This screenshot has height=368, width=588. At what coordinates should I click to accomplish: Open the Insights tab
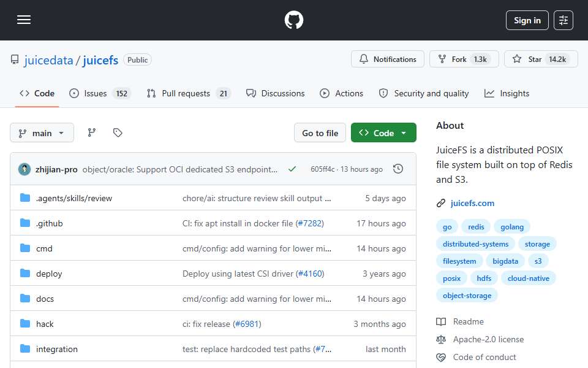point(507,93)
